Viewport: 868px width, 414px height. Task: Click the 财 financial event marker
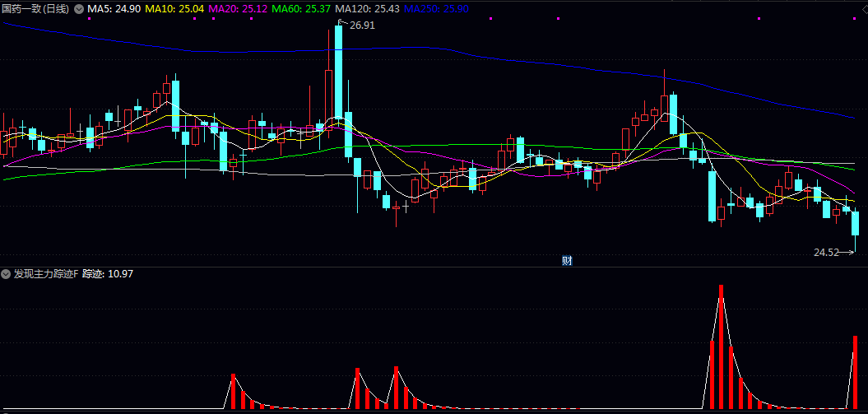click(x=566, y=261)
